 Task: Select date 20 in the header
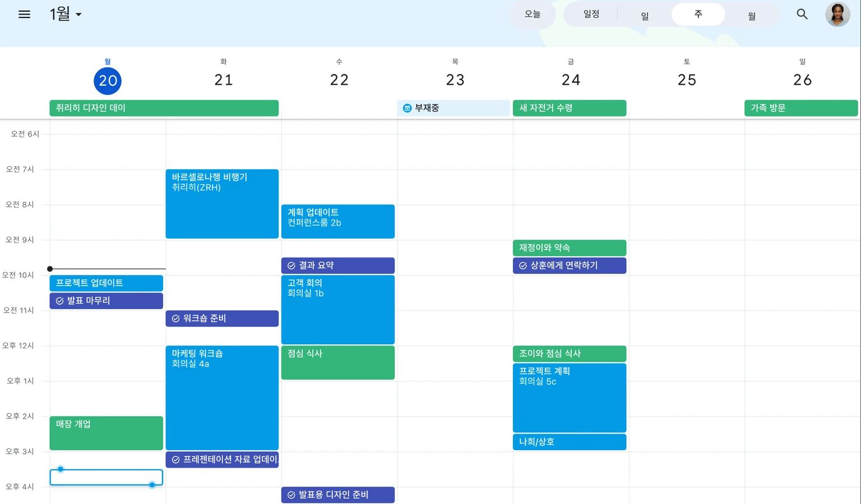[x=108, y=81]
